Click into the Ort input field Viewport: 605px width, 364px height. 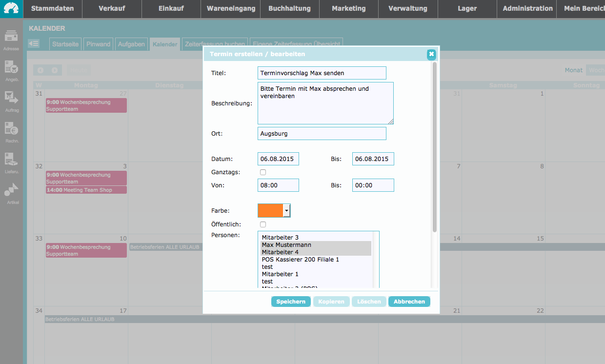click(x=322, y=133)
